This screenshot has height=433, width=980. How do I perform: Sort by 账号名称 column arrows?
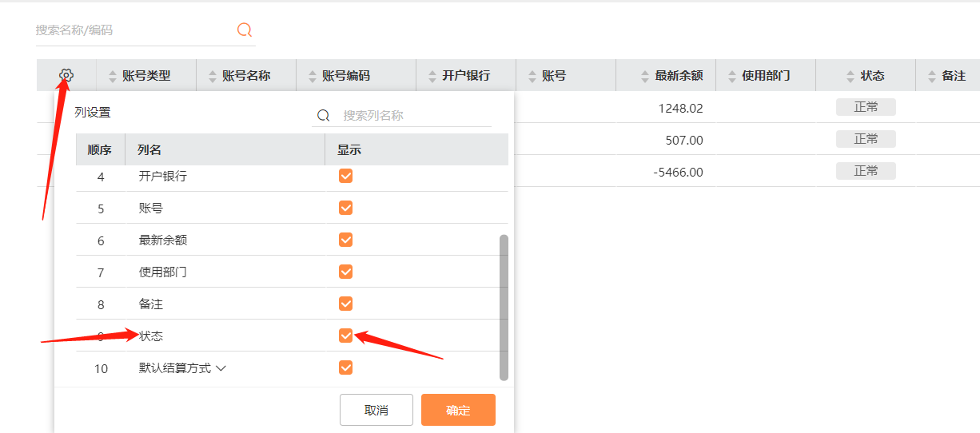212,76
